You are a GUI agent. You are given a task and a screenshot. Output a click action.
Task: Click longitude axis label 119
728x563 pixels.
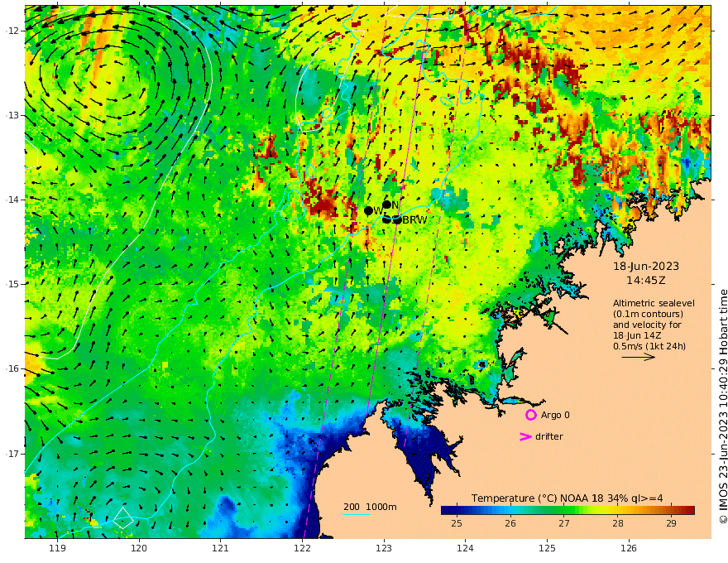[57, 548]
